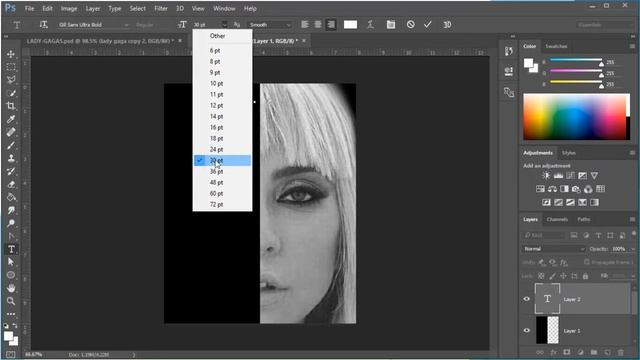Switch to the Swatches tab
Image resolution: width=640 pixels, height=360 pixels.
(556, 46)
